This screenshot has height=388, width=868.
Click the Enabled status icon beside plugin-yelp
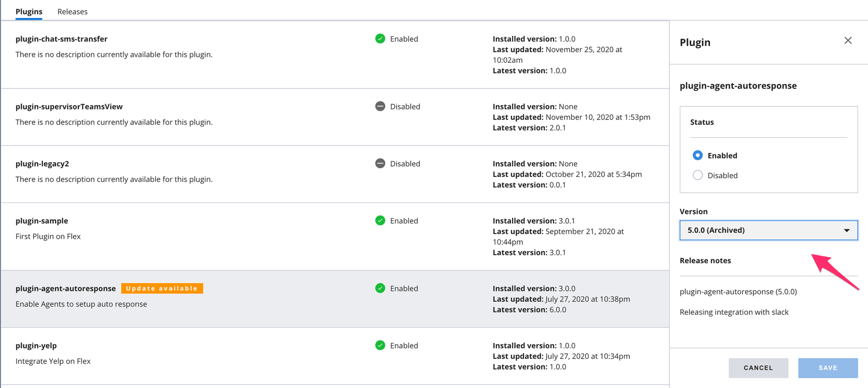tap(380, 345)
